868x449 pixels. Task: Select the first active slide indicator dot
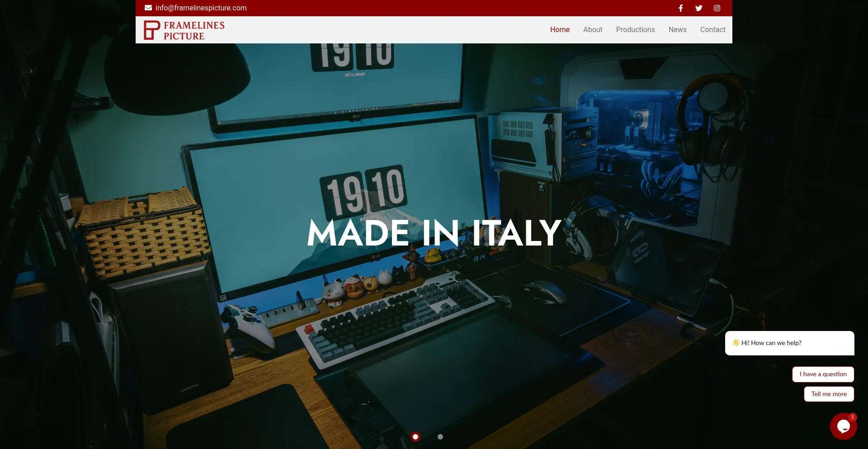(415, 437)
